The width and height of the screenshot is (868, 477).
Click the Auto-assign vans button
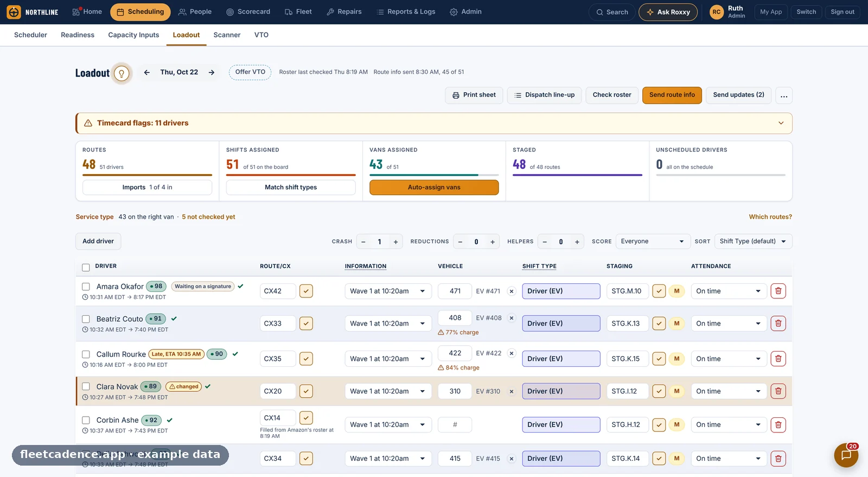434,187
